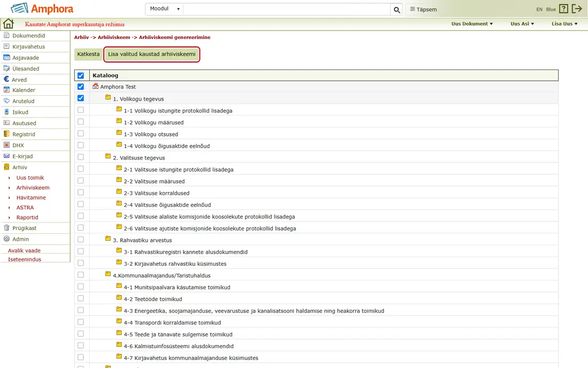Log out using the exit icon
This screenshot has width=588, height=368.
(x=577, y=9)
